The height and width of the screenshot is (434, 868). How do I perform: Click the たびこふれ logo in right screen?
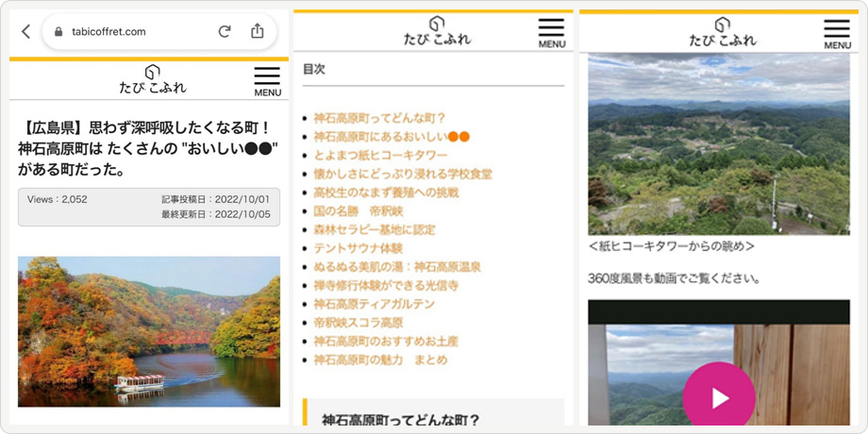(723, 32)
